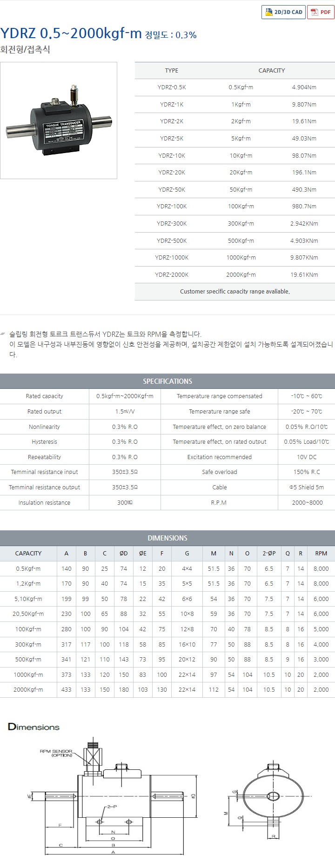Click the Nonlinearity label
This screenshot has width=335, height=868.
44,427
